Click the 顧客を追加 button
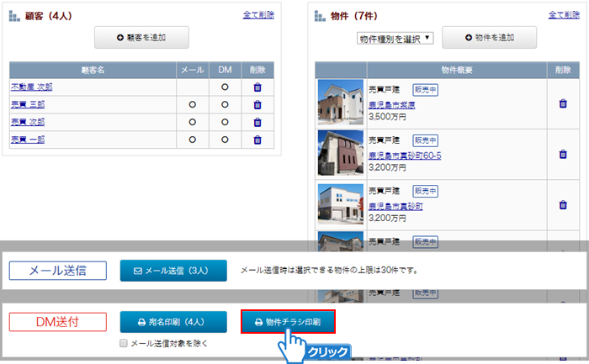589x364 pixels. pos(141,38)
